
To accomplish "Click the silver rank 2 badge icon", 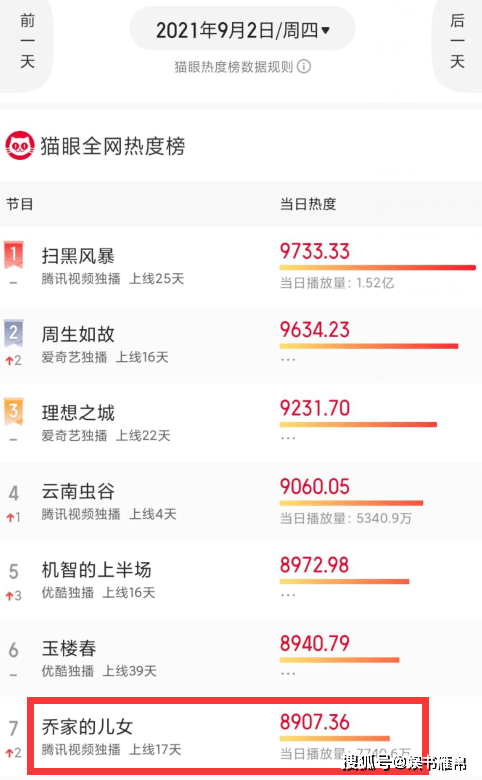I will coord(14,333).
